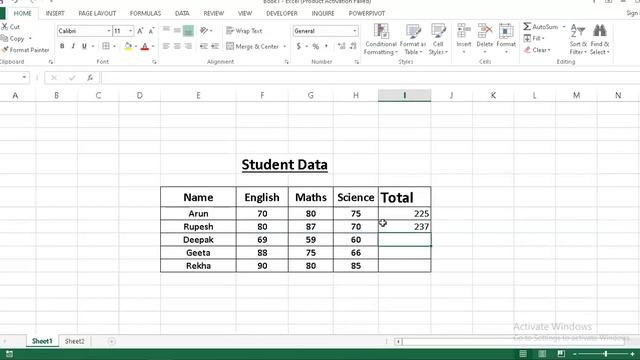Click the Delete cells button
The height and width of the screenshot is (360, 640).
485,38
